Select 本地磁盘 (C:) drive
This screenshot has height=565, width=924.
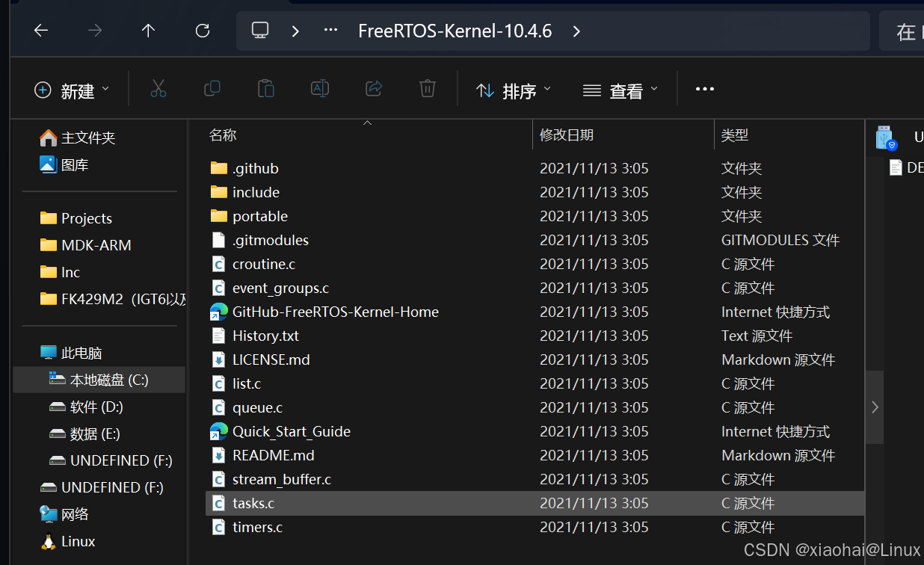99,380
